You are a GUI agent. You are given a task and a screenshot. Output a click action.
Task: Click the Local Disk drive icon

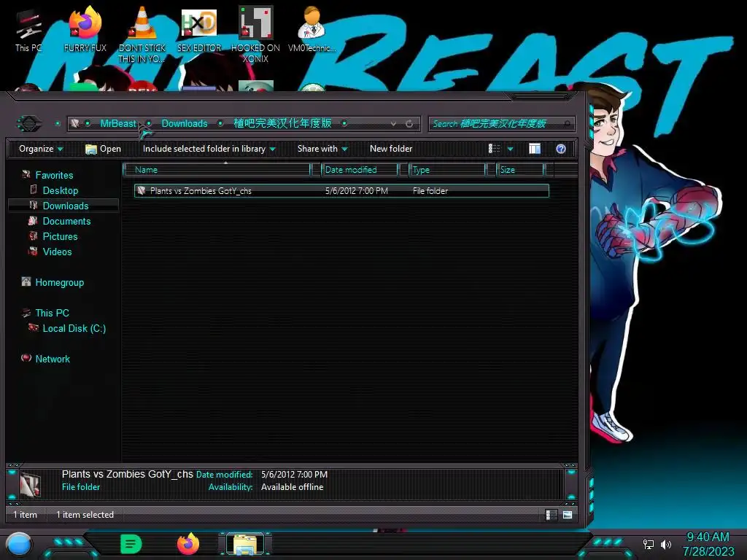tap(34, 327)
